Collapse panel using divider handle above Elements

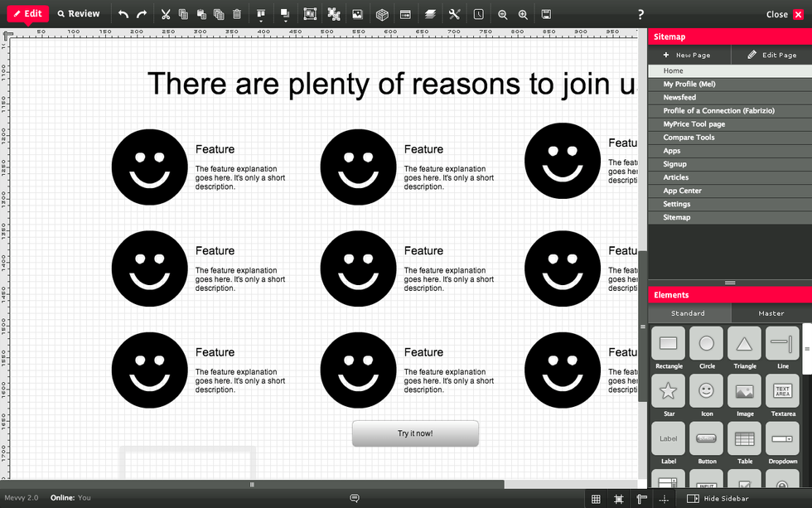pyautogui.click(x=730, y=283)
